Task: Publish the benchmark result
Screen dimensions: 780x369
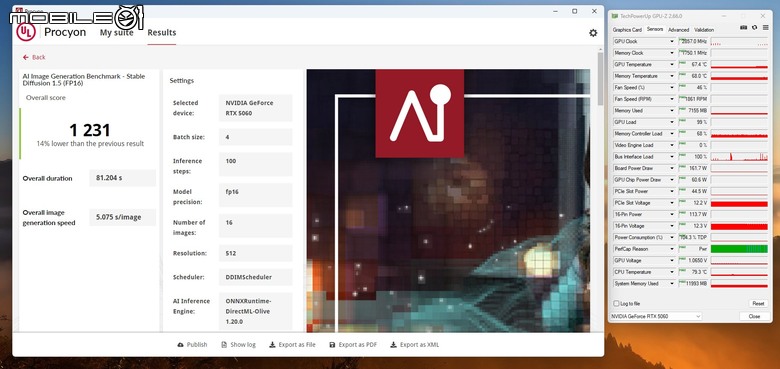Action: (192, 345)
